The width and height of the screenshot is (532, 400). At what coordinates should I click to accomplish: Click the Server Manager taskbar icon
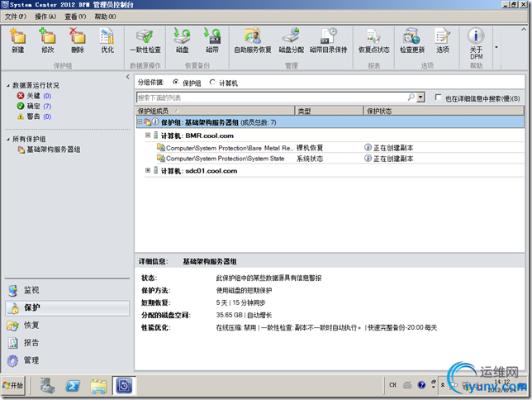click(47, 386)
